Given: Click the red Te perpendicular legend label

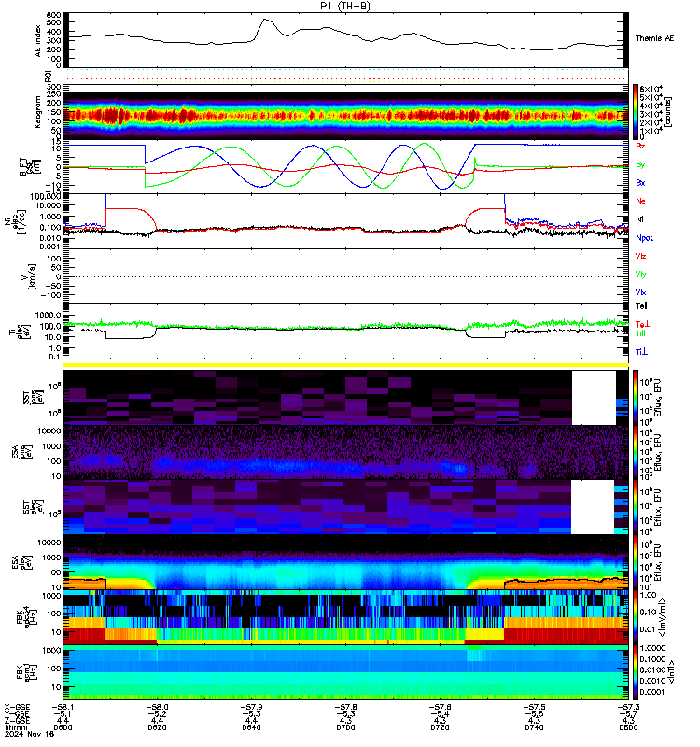Looking at the screenshot, I should point(642,324).
